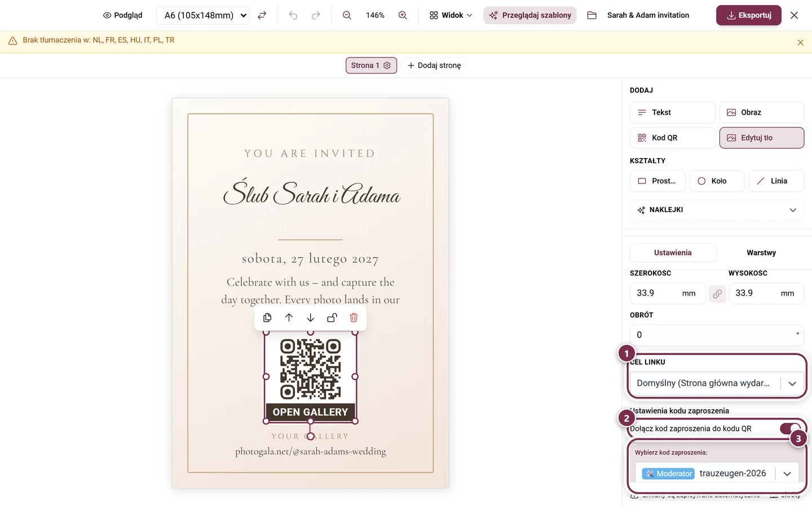The width and height of the screenshot is (812, 508).
Task: Toggle the aspect ratio link icon
Action: coord(717,294)
